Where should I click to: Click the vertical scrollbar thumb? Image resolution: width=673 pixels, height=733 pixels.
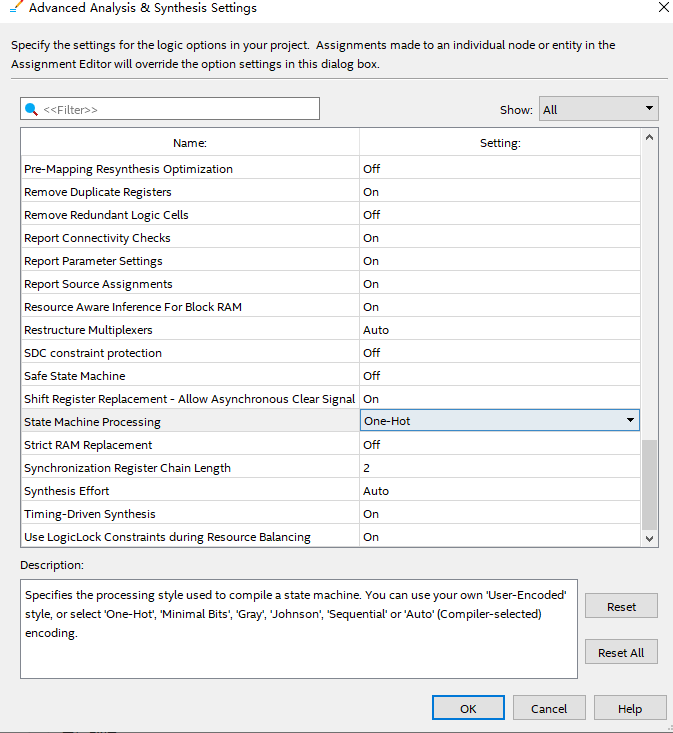tap(649, 483)
